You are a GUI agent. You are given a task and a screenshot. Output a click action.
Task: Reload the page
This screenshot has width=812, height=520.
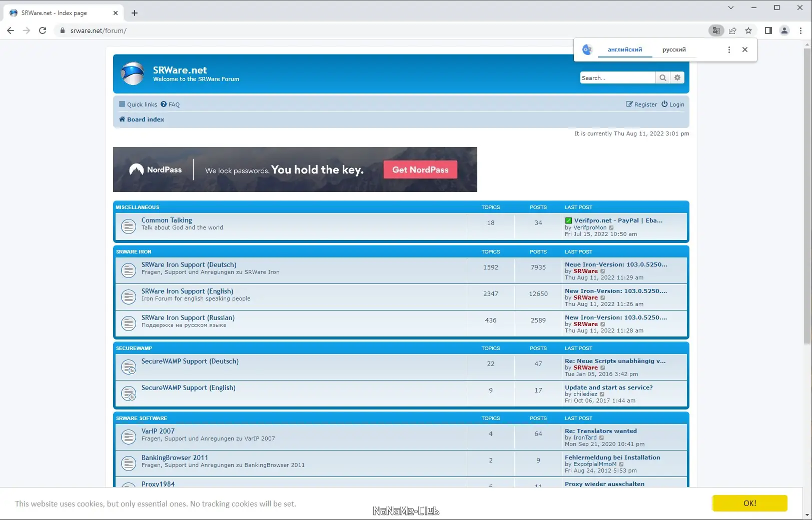43,30
